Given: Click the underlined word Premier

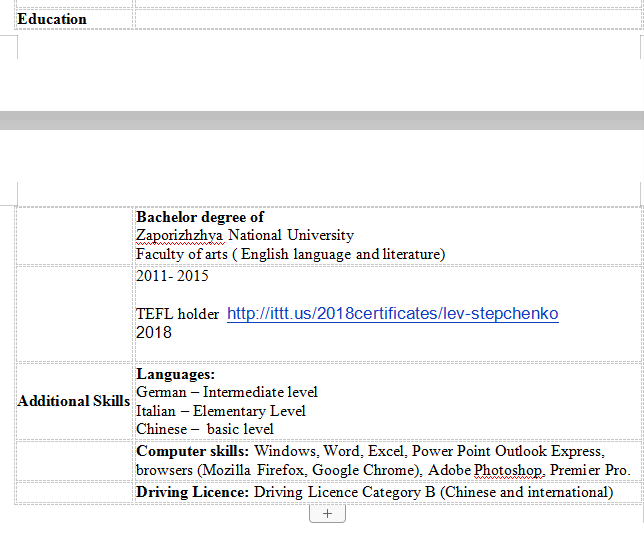Looking at the screenshot, I should 578,470.
